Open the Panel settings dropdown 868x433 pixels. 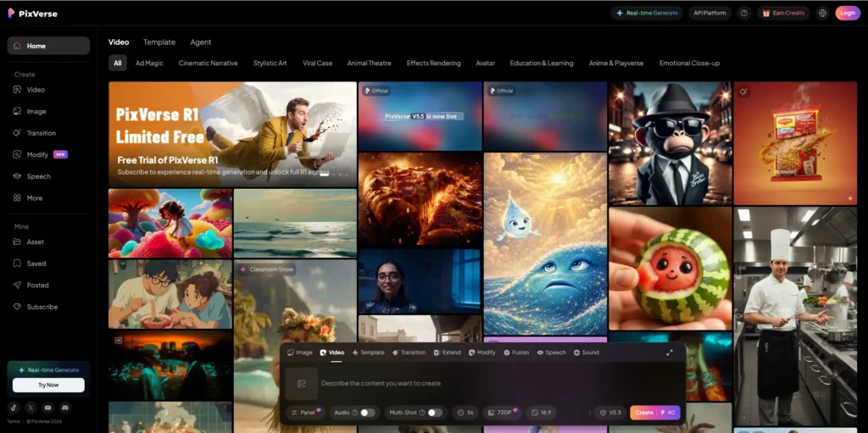pos(306,413)
